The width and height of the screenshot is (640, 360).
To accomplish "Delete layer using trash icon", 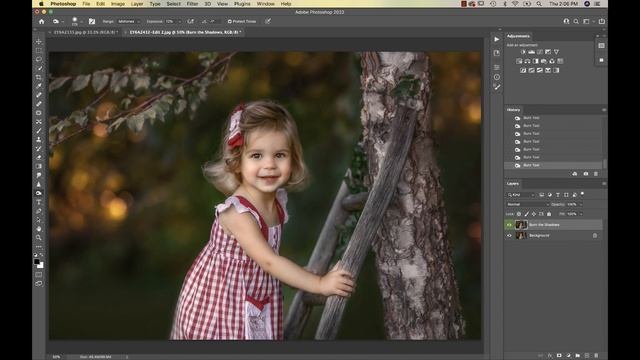I will point(596,356).
